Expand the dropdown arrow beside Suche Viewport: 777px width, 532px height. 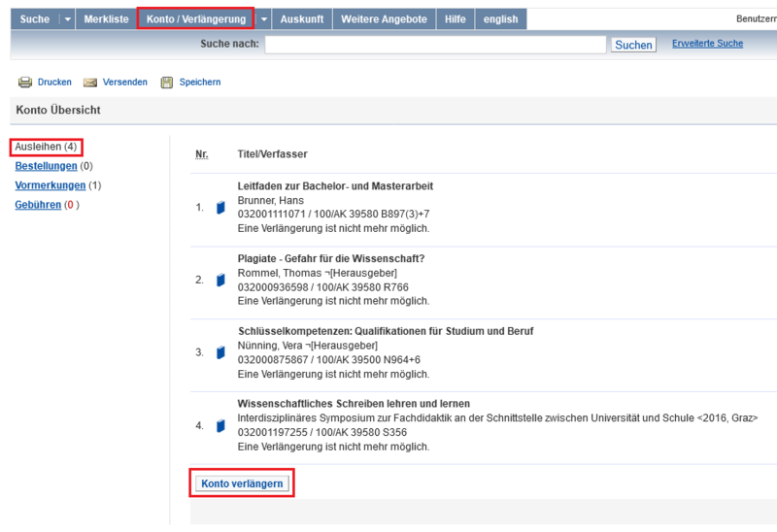tap(67, 19)
